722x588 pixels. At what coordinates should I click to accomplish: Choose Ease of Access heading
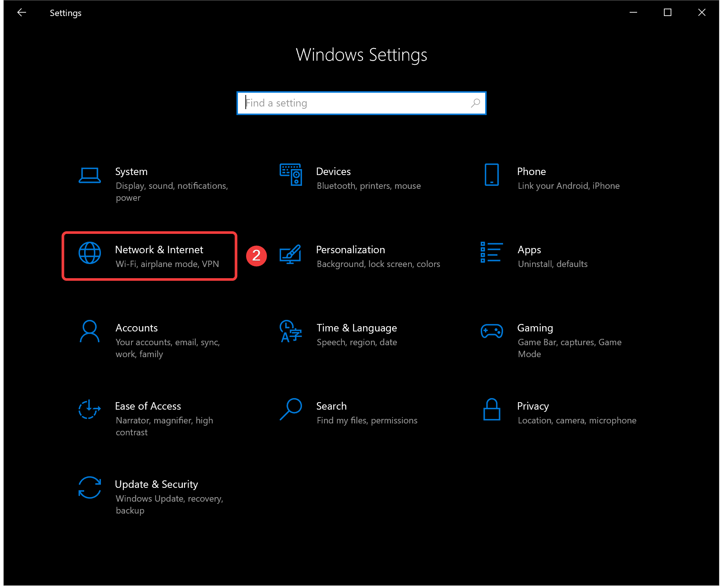(148, 406)
